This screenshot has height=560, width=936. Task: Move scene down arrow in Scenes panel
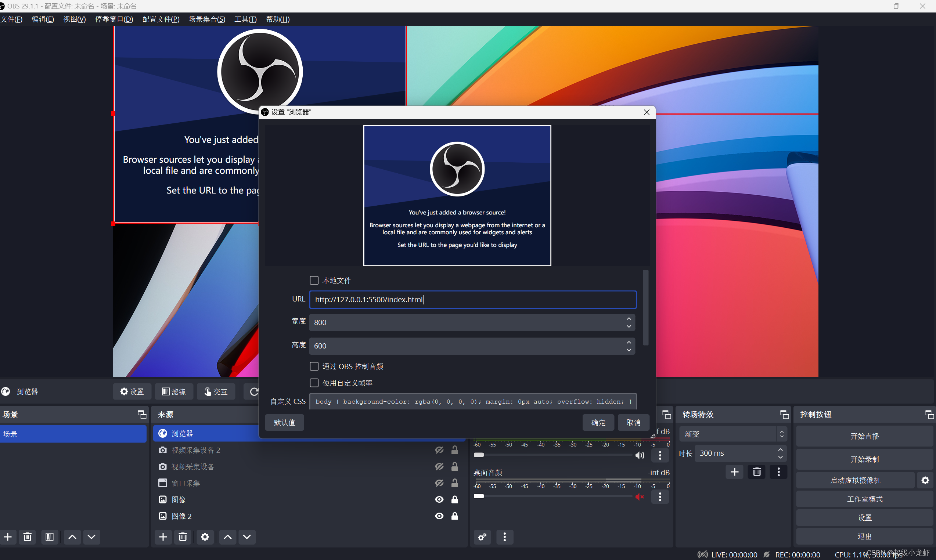point(91,536)
